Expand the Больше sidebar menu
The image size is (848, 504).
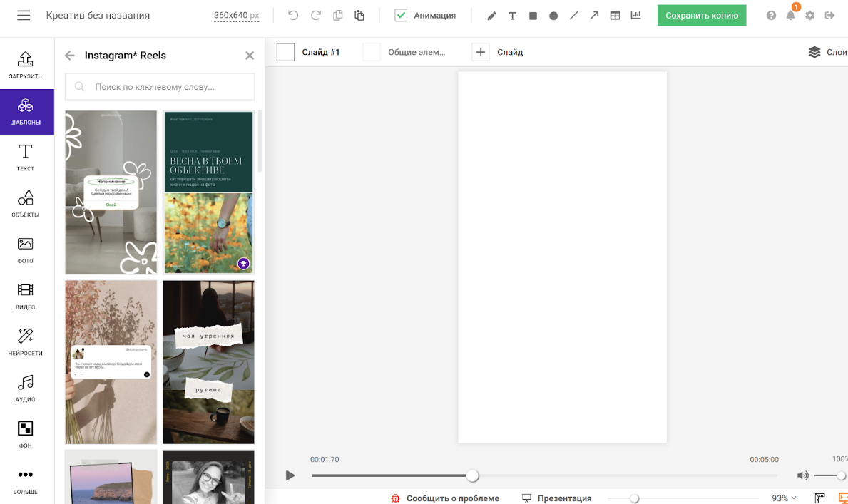[26, 480]
